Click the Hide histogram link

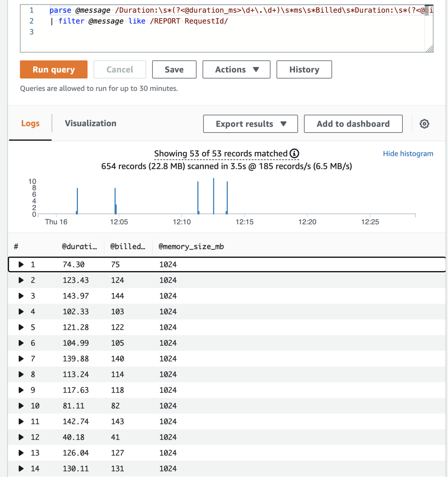tap(408, 153)
